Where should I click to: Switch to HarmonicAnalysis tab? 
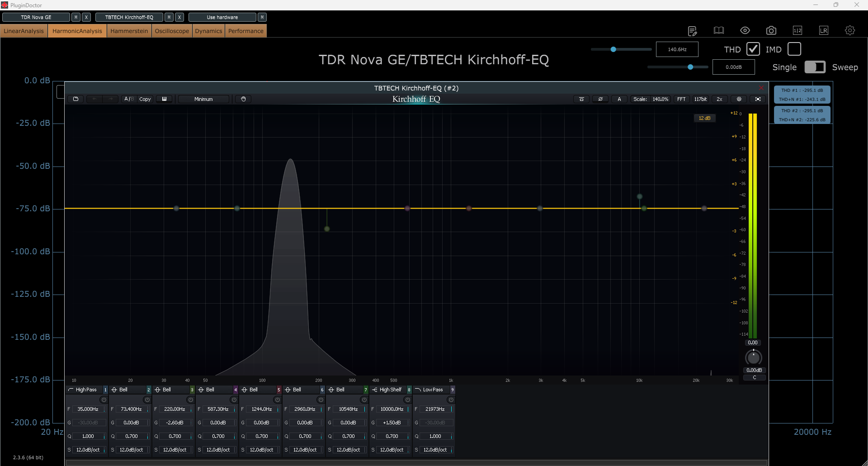[x=77, y=31]
